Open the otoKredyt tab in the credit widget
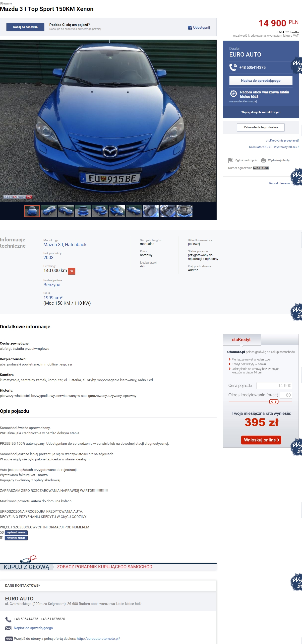This screenshot has width=302, height=644. [241, 340]
